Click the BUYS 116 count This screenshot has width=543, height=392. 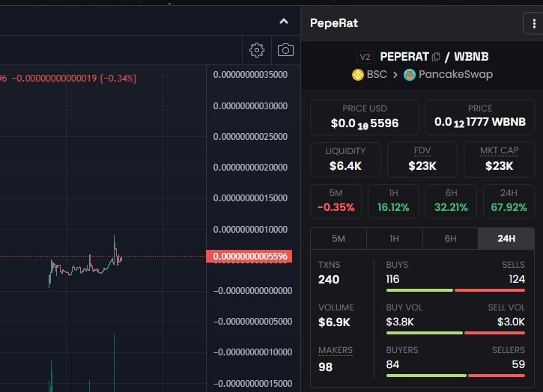(x=392, y=279)
